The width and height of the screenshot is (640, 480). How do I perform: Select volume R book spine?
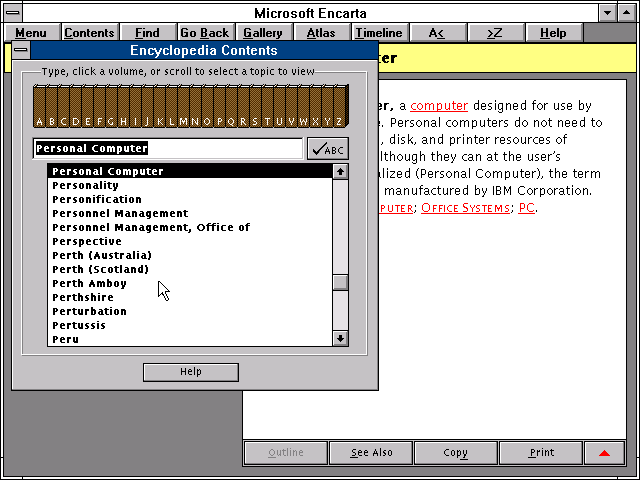(244, 107)
